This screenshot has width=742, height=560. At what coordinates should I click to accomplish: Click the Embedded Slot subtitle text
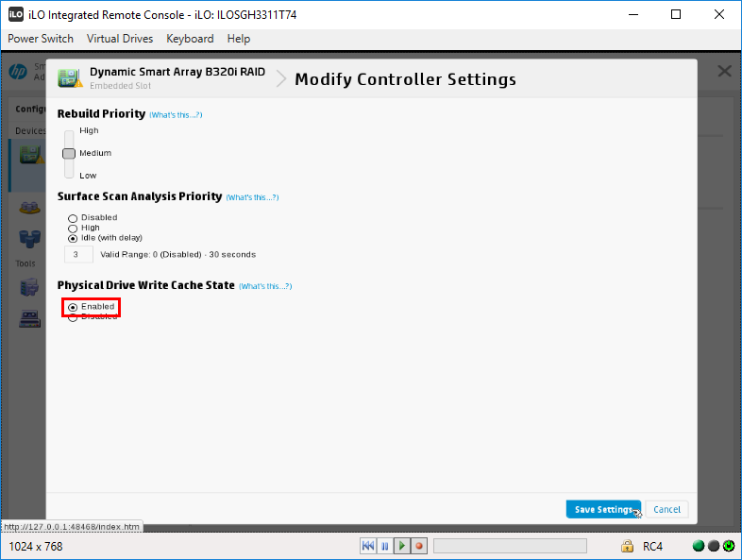(120, 86)
